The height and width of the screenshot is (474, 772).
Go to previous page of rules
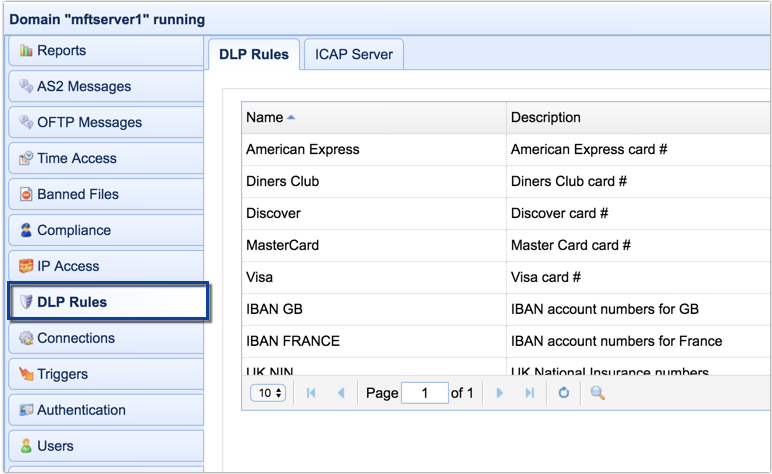tap(341, 393)
